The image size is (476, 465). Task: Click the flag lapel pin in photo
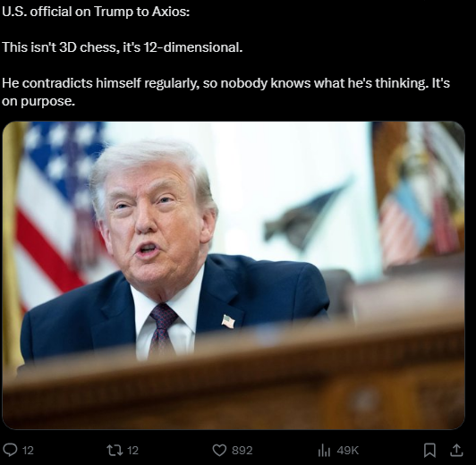[x=228, y=321]
